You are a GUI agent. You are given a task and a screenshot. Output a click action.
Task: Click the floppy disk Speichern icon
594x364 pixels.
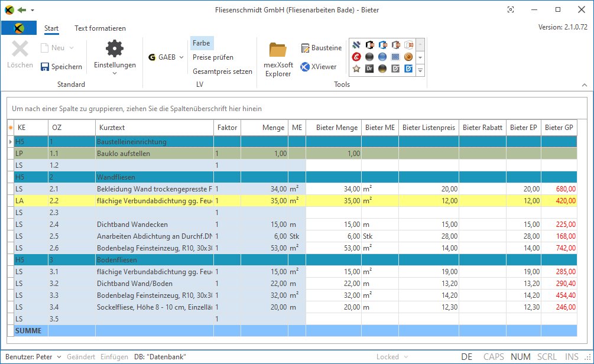[45, 67]
